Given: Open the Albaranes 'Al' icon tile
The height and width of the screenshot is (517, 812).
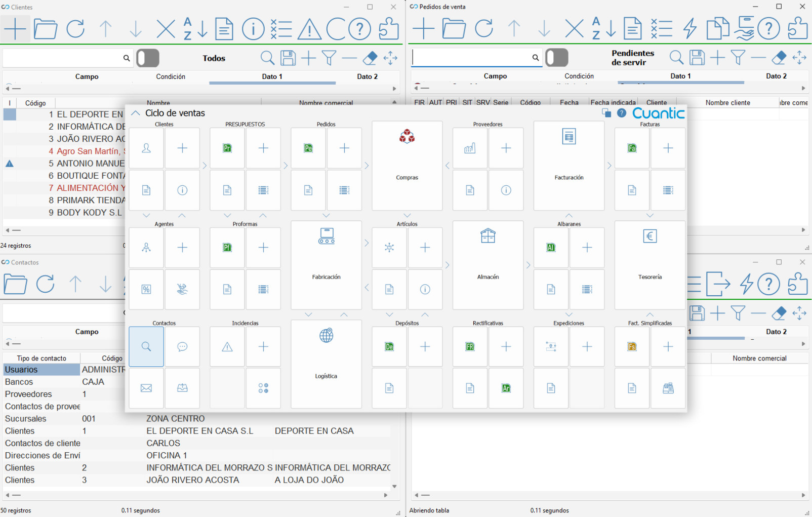Looking at the screenshot, I should (x=551, y=248).
